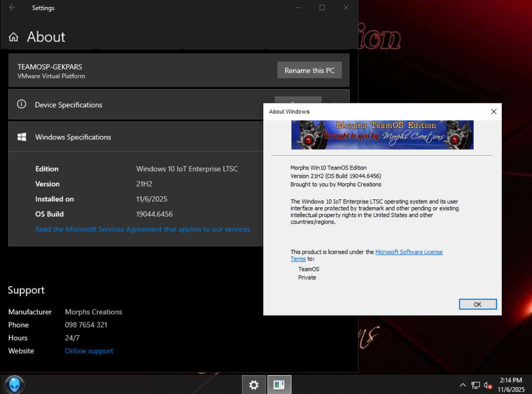This screenshot has height=394, width=532.
Task: Show hidden tray icons chevron
Action: [x=463, y=385]
